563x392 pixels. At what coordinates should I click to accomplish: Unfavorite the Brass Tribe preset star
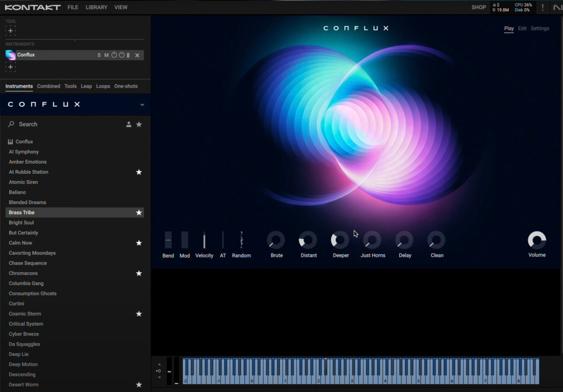coord(139,213)
